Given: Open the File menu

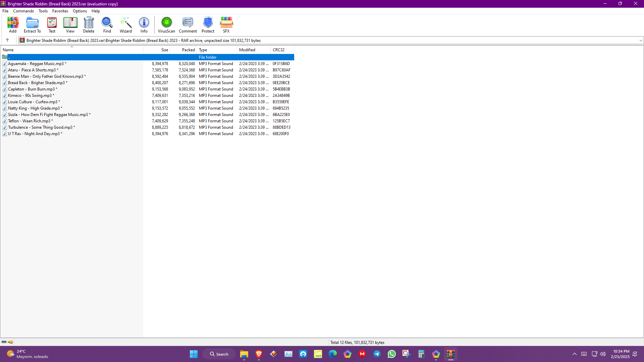Looking at the screenshot, I should (5, 11).
